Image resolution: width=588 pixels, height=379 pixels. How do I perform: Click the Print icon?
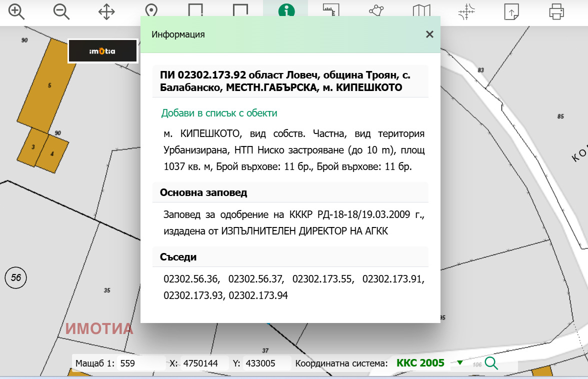coord(555,11)
